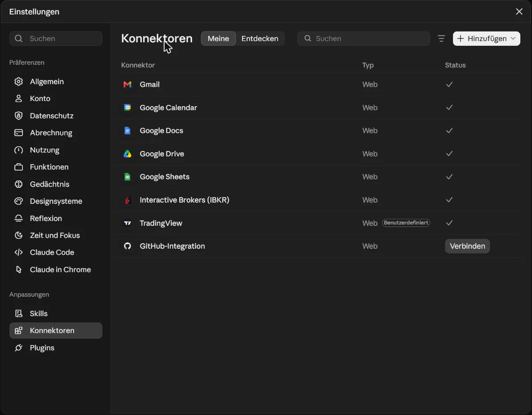
Task: Click the Interactive Brokers logo icon
Action: (127, 200)
